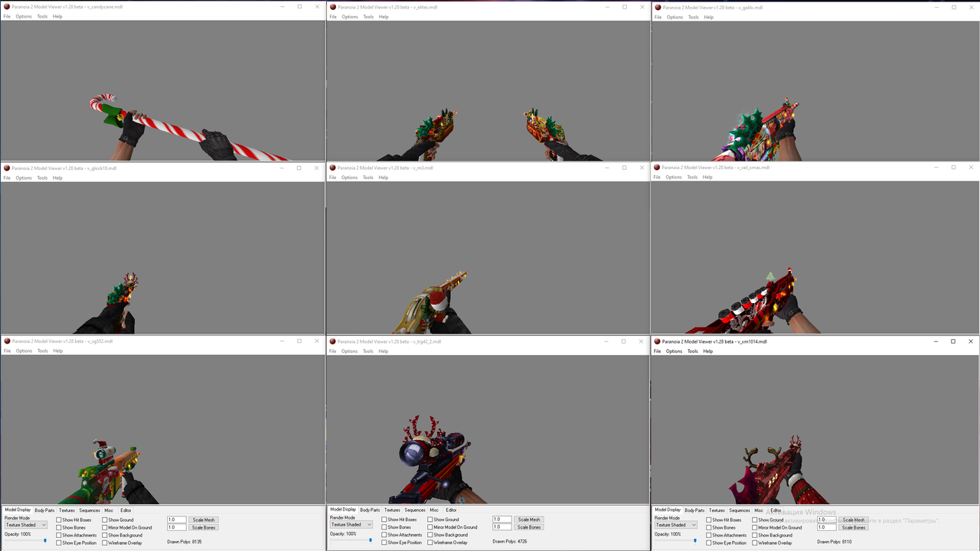Open the Options menu in the v_elites window
Screen dimensions: 980x551
coord(350,17)
